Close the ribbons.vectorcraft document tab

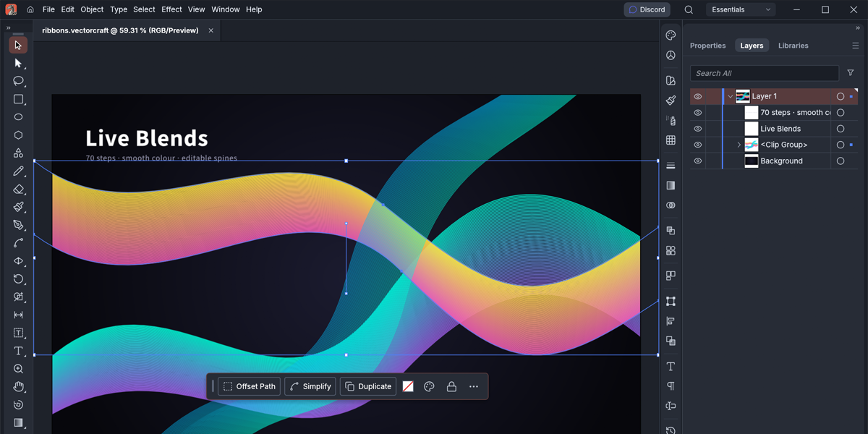point(211,30)
